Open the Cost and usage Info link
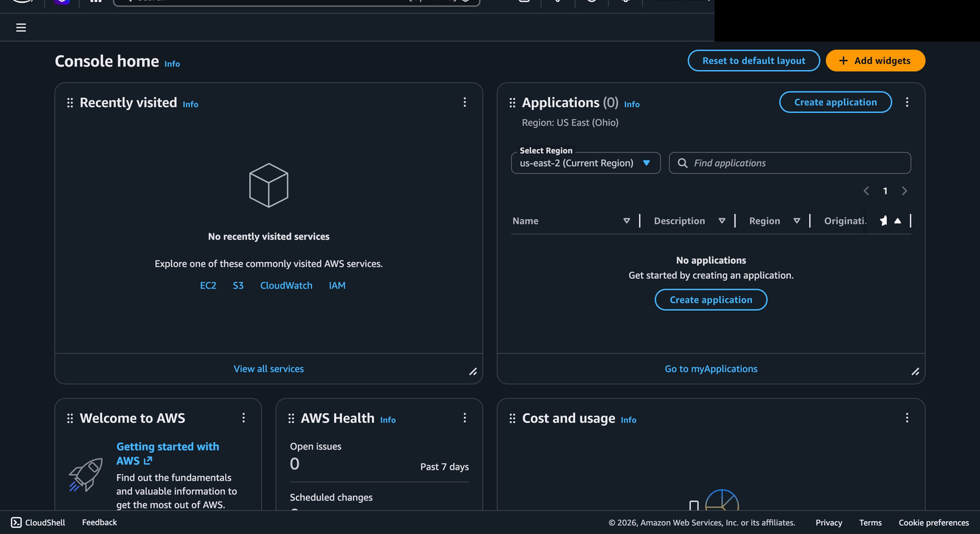 click(629, 420)
